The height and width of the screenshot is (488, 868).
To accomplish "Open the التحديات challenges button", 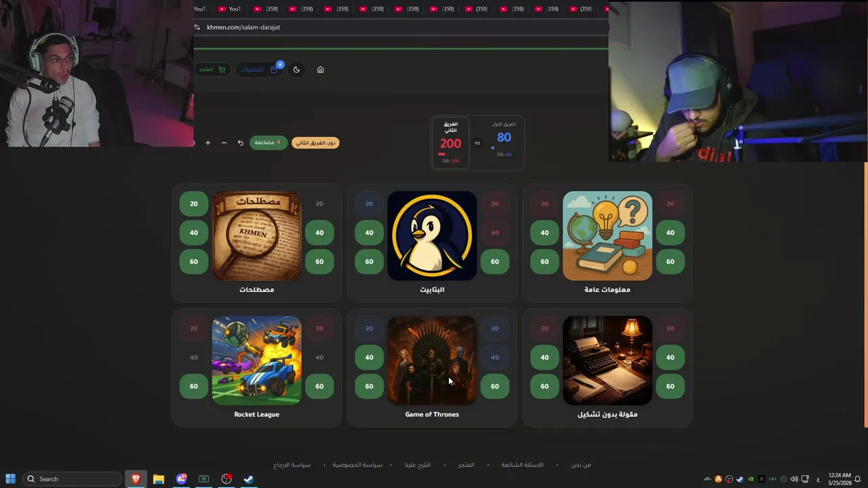I will point(260,69).
